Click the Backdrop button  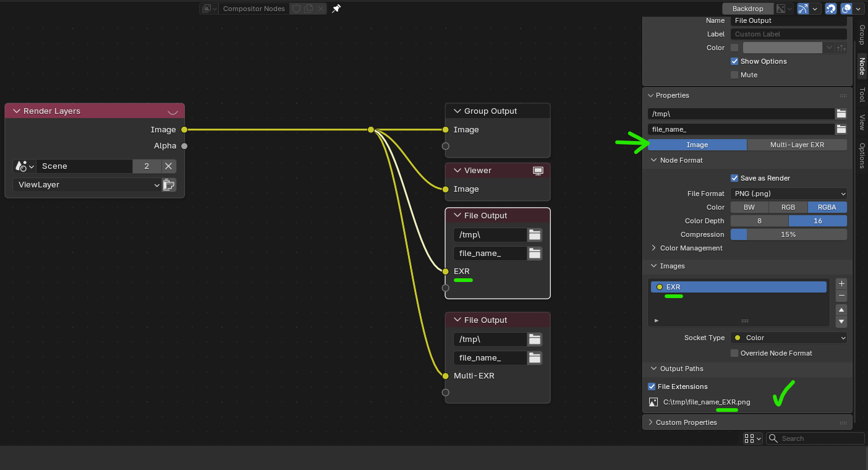(x=747, y=9)
